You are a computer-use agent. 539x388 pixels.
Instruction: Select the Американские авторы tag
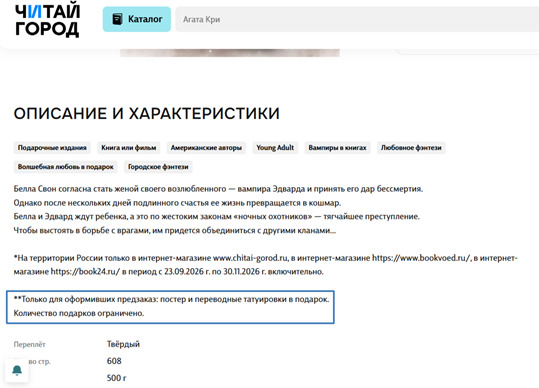206,148
